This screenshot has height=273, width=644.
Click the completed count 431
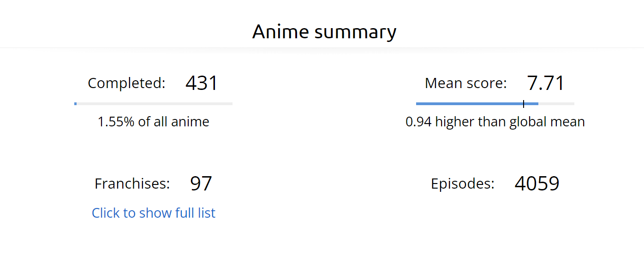(202, 83)
